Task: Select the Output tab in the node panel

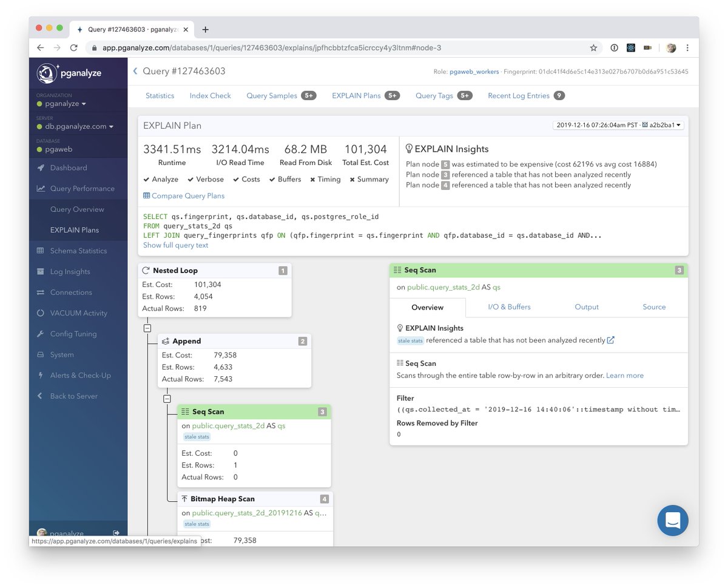Action: 587,307
